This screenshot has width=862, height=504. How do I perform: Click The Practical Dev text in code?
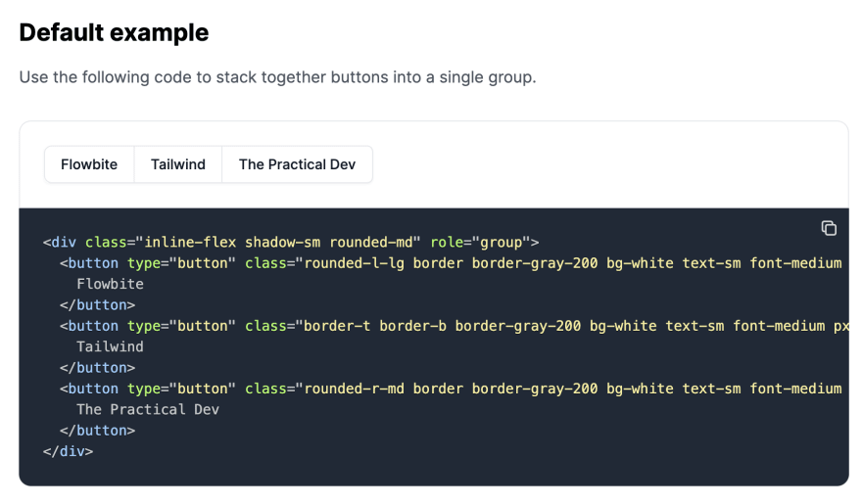point(148,410)
